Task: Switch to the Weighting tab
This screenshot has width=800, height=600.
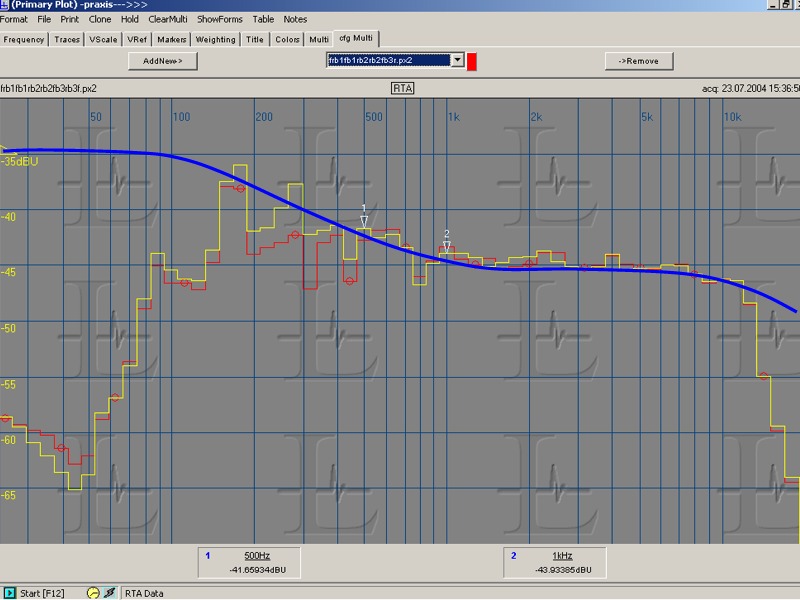Action: click(216, 39)
